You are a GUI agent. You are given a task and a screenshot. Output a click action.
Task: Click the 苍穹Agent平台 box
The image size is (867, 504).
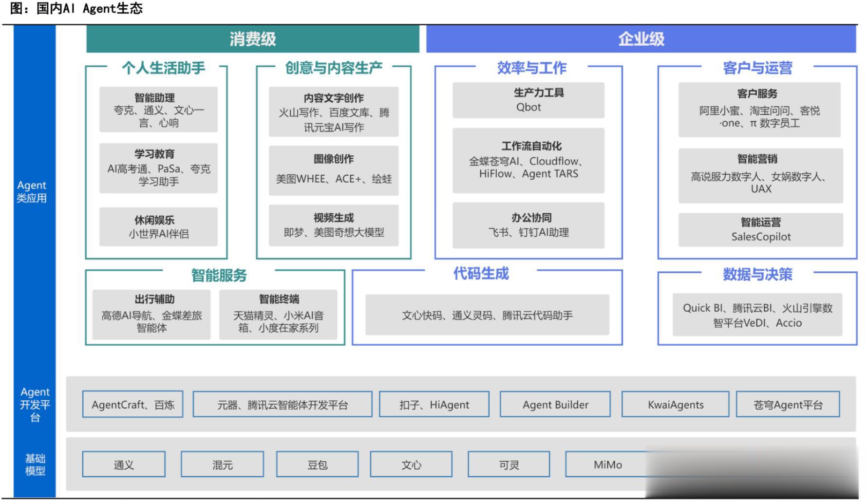[x=788, y=404]
